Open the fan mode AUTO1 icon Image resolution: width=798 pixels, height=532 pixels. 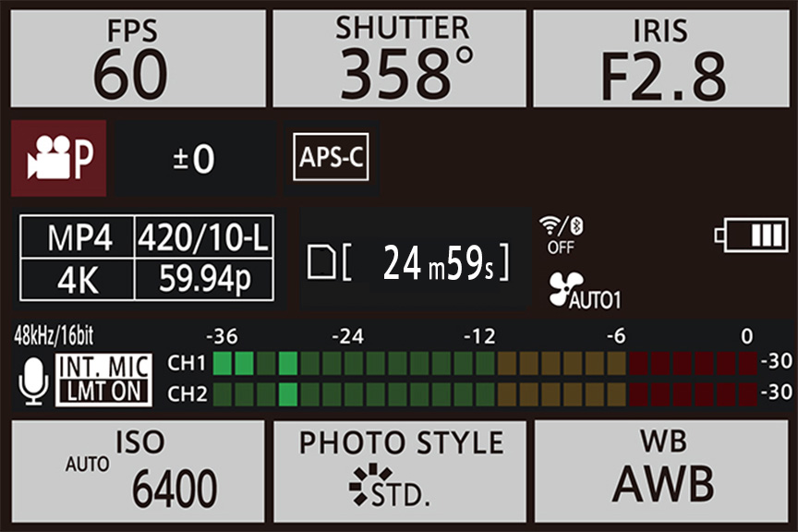[x=585, y=291]
